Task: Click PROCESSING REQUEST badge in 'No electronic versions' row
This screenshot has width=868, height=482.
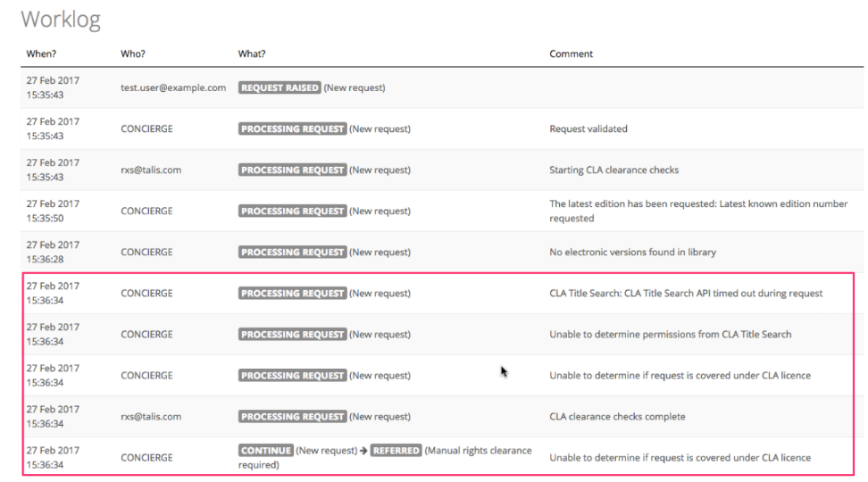Action: 292,252
